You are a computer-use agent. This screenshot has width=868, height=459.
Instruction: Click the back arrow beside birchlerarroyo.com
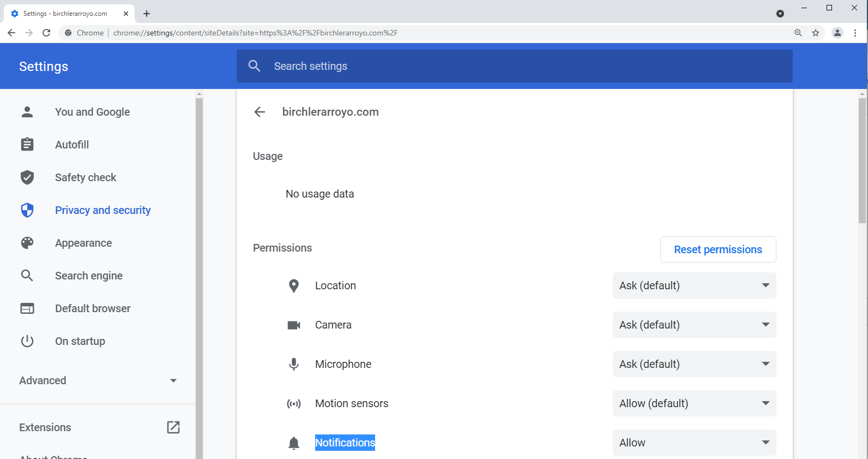[260, 112]
